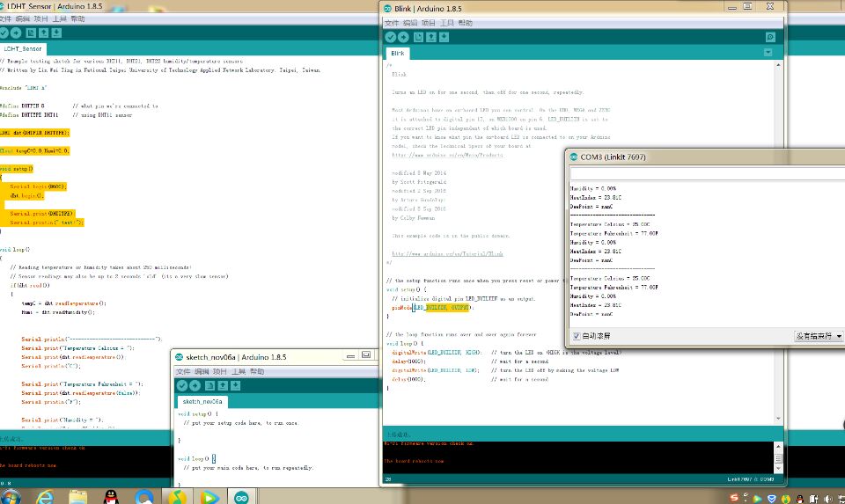
Task: Toggle 自动滚屏 autoscroll checkbox in serial monitor
Action: click(576, 336)
